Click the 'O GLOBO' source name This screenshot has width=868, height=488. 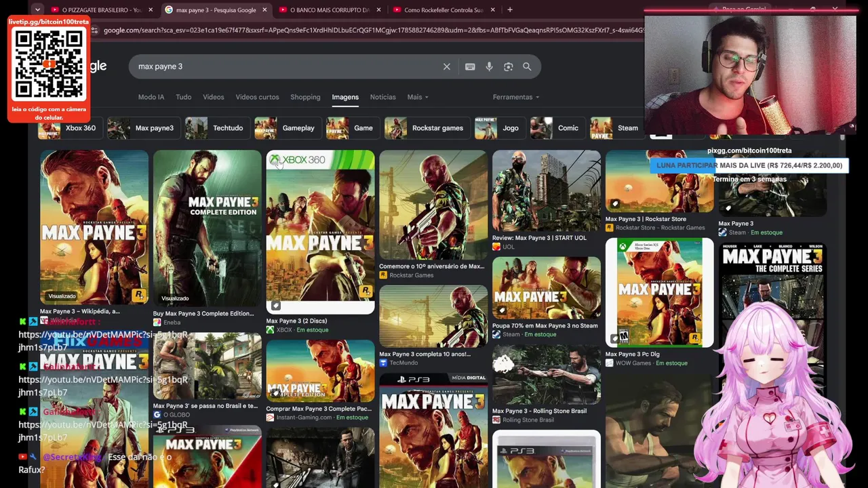177,415
